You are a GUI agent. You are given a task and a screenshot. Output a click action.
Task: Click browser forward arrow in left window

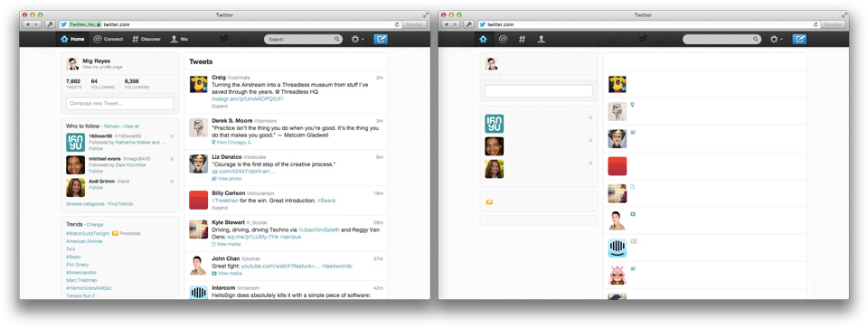point(37,24)
